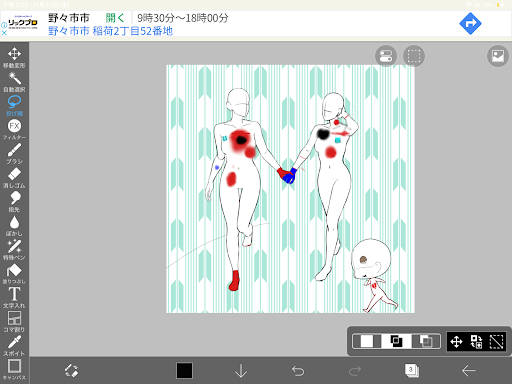The width and height of the screenshot is (512, 384).
Task: Click the black current color swatch
Action: point(184,370)
